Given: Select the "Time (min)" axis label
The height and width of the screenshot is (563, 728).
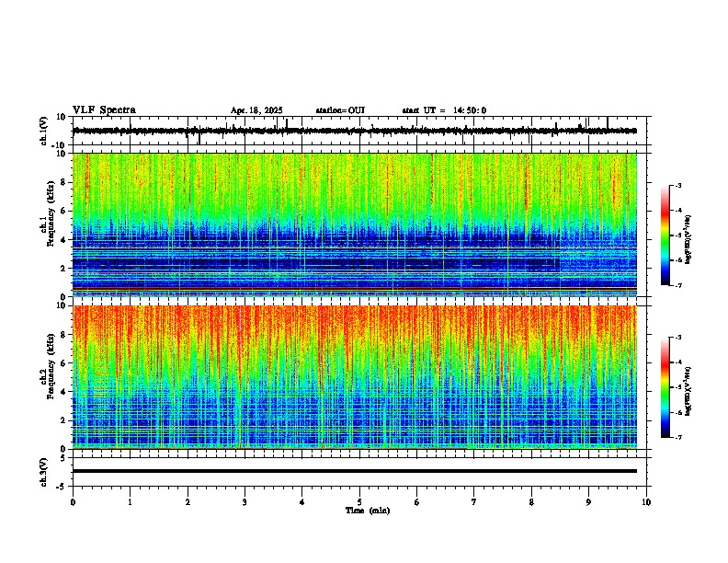Looking at the screenshot, I should (x=368, y=511).
